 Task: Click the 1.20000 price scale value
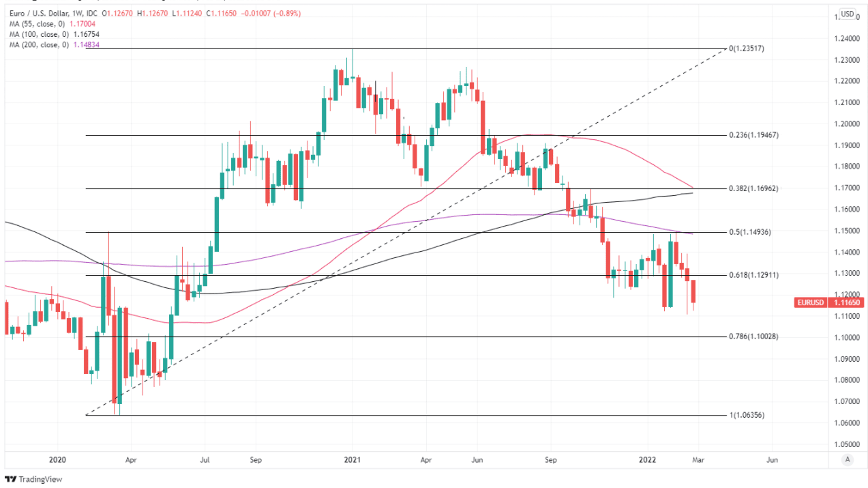tap(848, 124)
